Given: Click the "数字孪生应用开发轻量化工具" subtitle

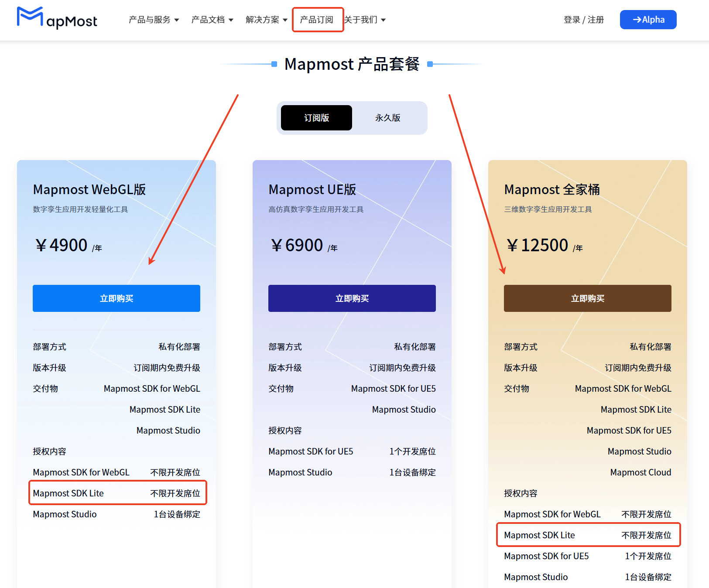Looking at the screenshot, I should point(80,209).
